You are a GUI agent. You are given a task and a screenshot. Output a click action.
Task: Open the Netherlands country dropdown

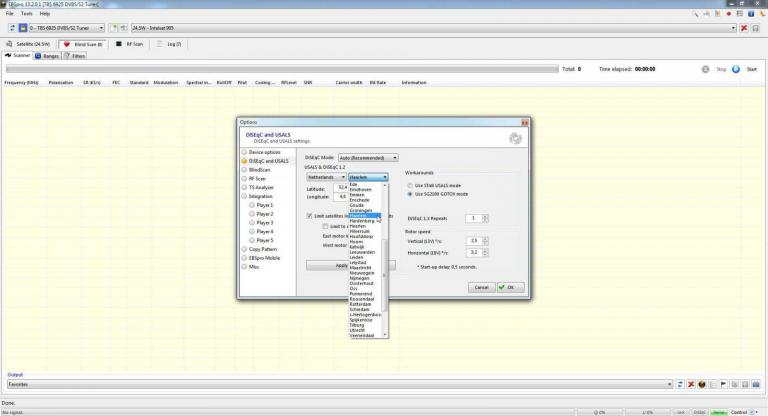point(325,176)
